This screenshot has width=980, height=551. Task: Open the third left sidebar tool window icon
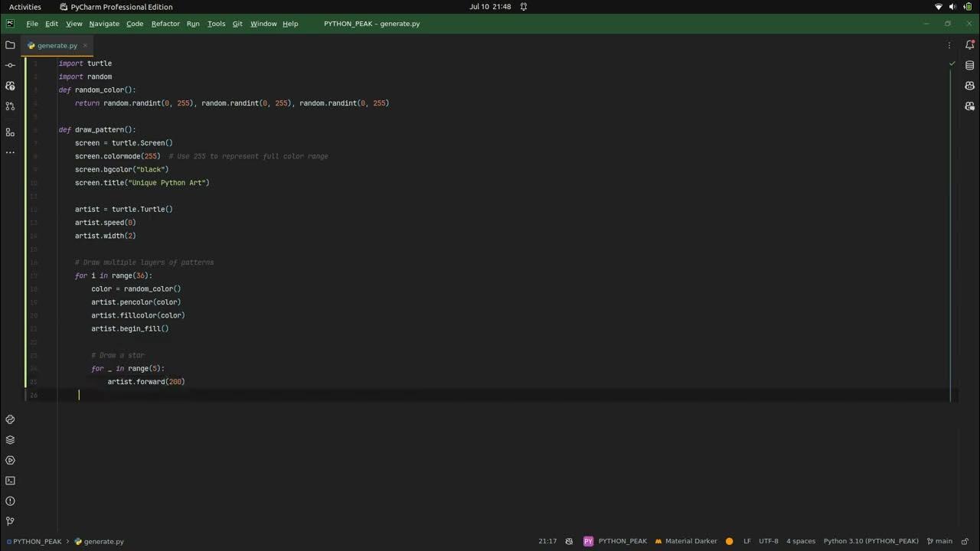[10, 86]
